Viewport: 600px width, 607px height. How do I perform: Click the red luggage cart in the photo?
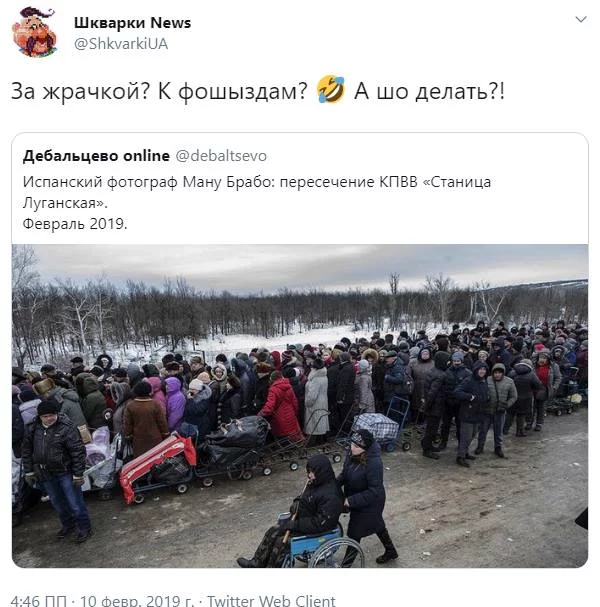pos(157,466)
